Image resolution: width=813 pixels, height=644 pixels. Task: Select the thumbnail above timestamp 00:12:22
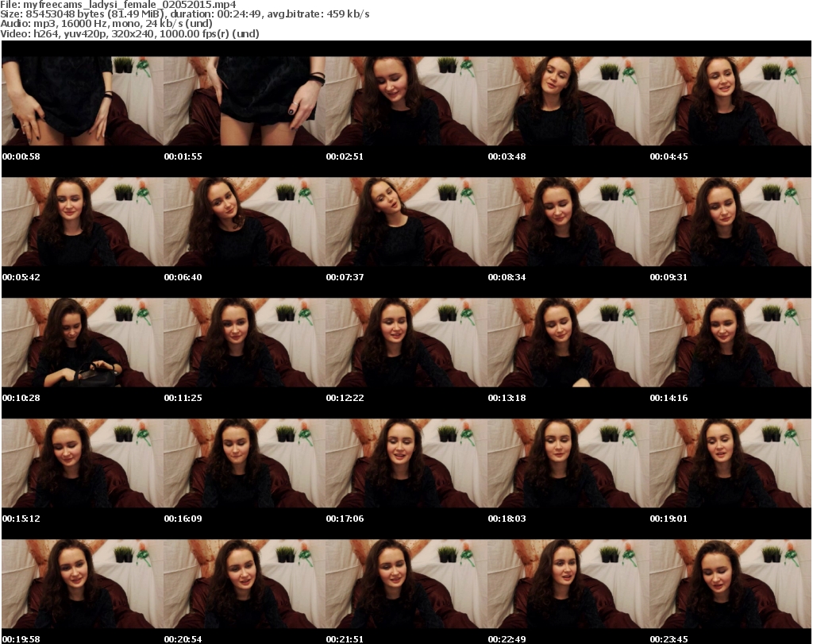(406, 343)
